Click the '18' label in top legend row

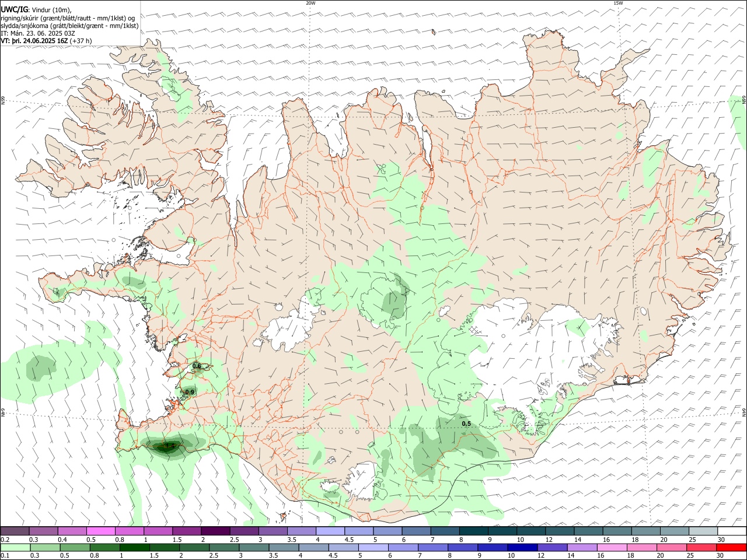click(634, 540)
